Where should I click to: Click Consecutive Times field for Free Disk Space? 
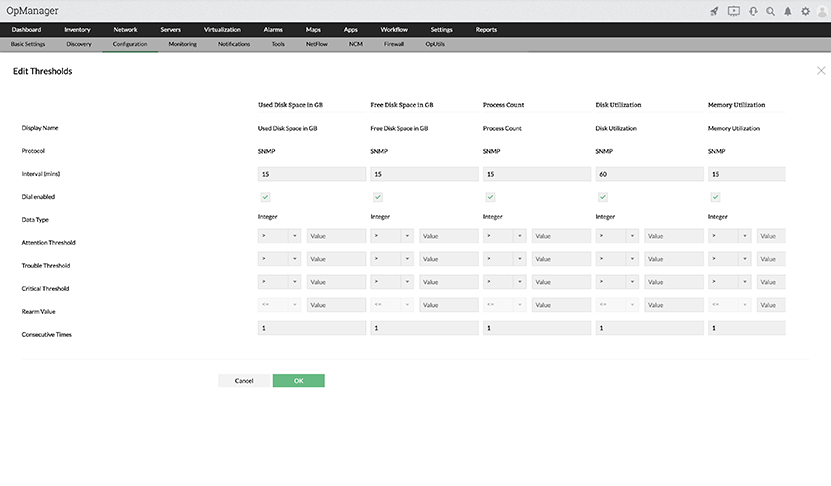(x=423, y=328)
